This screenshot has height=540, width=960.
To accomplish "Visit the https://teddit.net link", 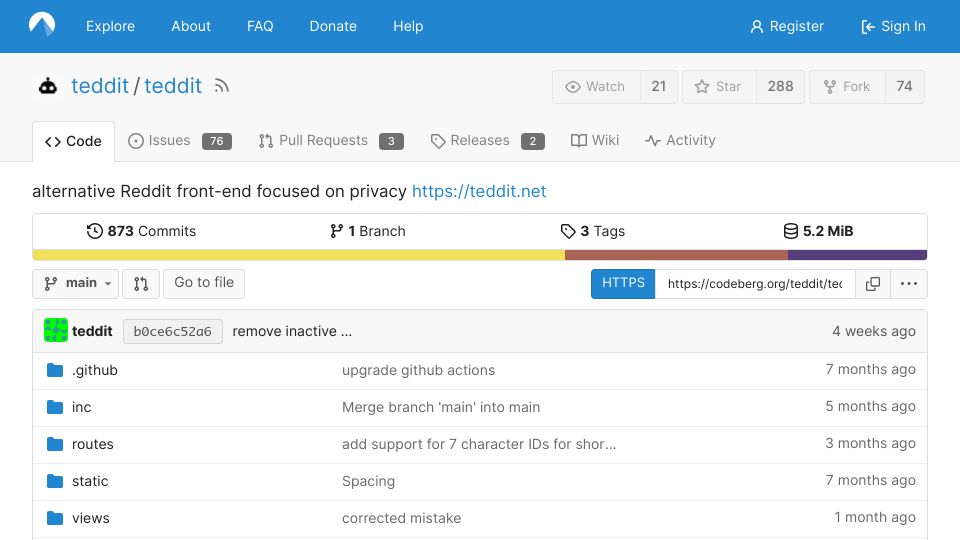I will click(479, 192).
